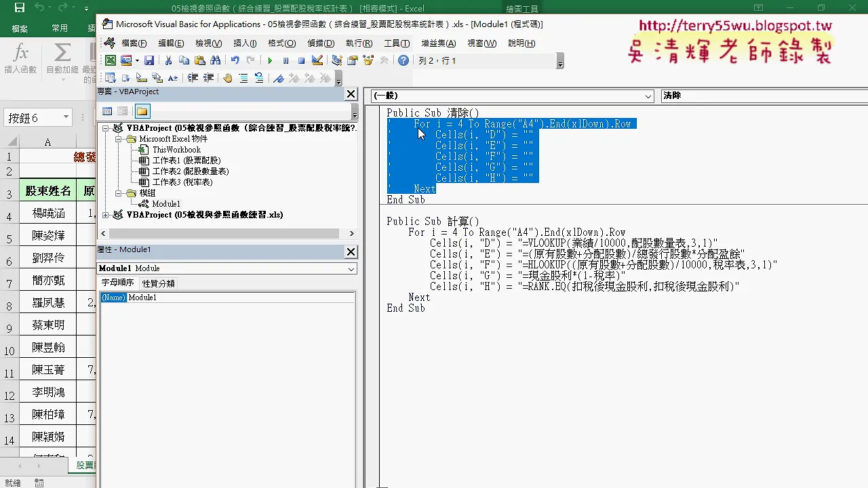Open Properties Window toolbar icon

click(353, 60)
